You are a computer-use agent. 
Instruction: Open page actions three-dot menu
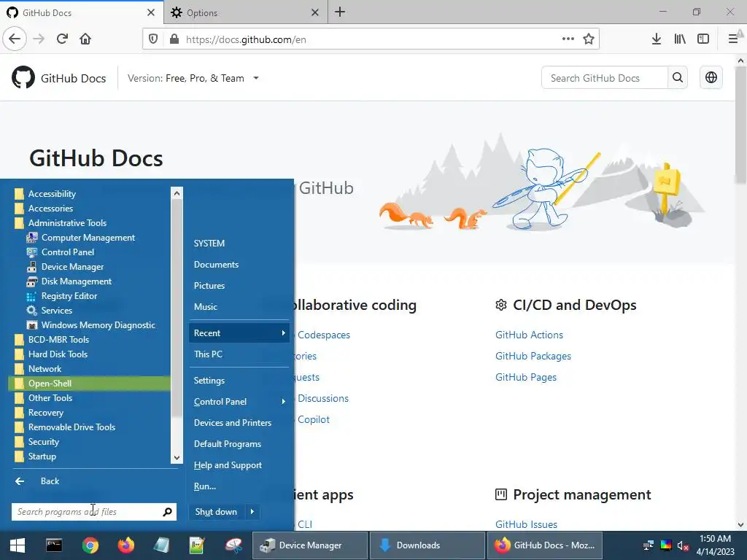568,39
